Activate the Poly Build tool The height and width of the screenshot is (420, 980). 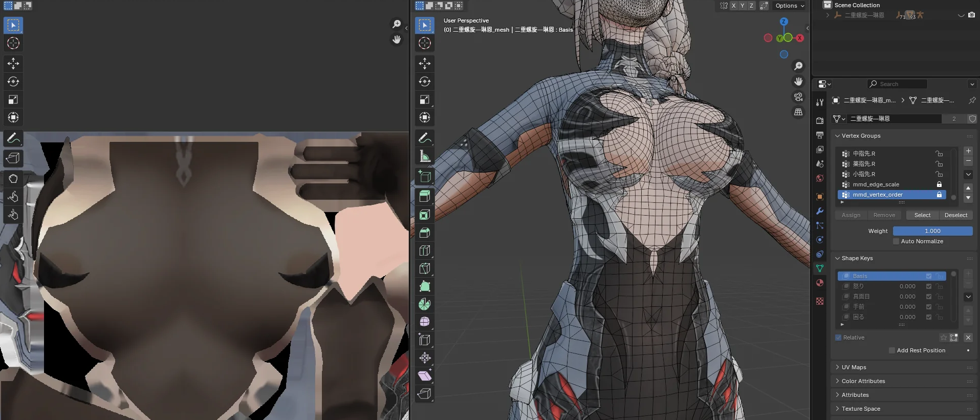pyautogui.click(x=424, y=286)
